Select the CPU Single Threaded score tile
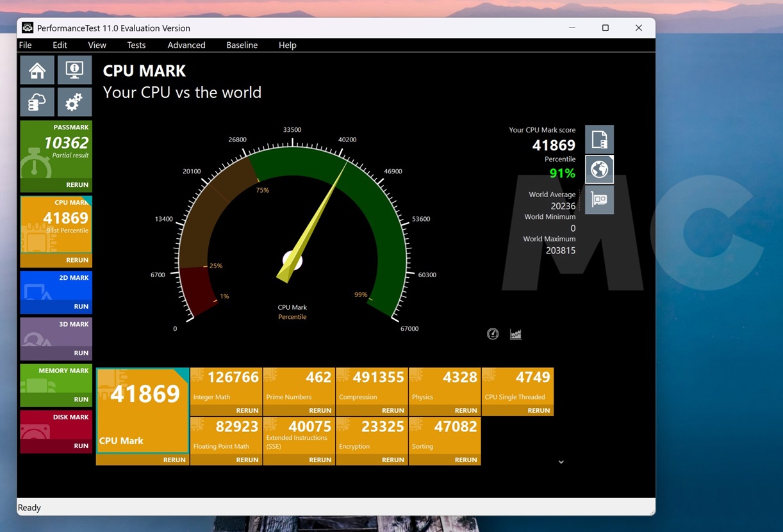The width and height of the screenshot is (783, 532). [x=518, y=387]
